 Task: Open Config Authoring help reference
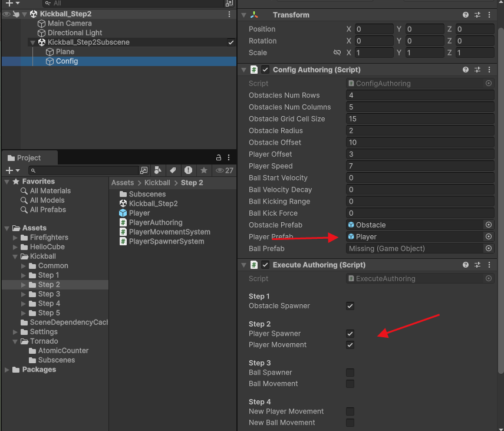click(x=466, y=70)
